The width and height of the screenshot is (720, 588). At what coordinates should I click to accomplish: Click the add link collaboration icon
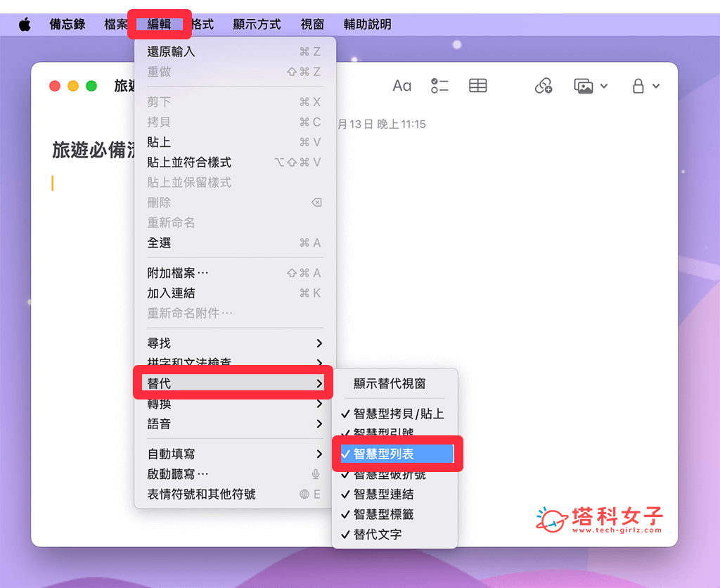(544, 86)
